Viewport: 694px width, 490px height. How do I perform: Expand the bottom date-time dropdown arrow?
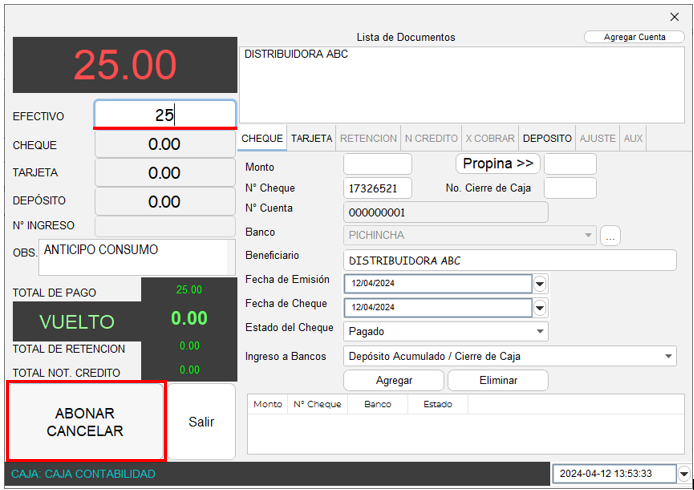(683, 473)
